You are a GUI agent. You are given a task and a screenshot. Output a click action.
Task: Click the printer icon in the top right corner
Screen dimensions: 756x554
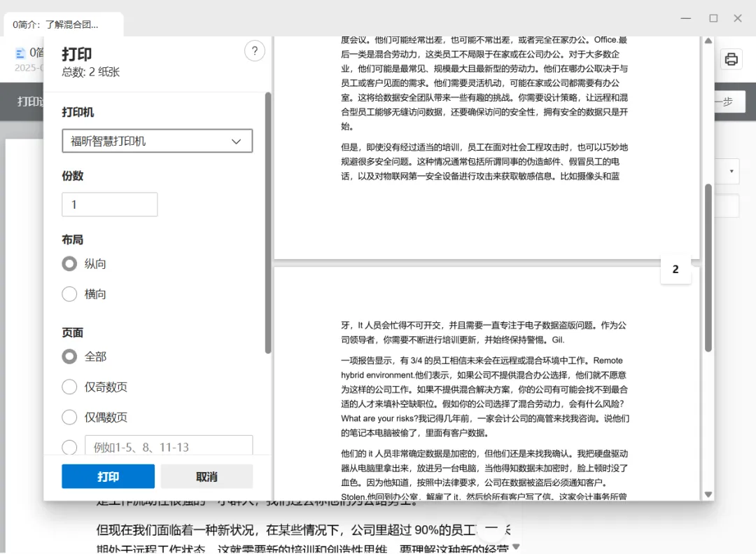click(x=731, y=60)
